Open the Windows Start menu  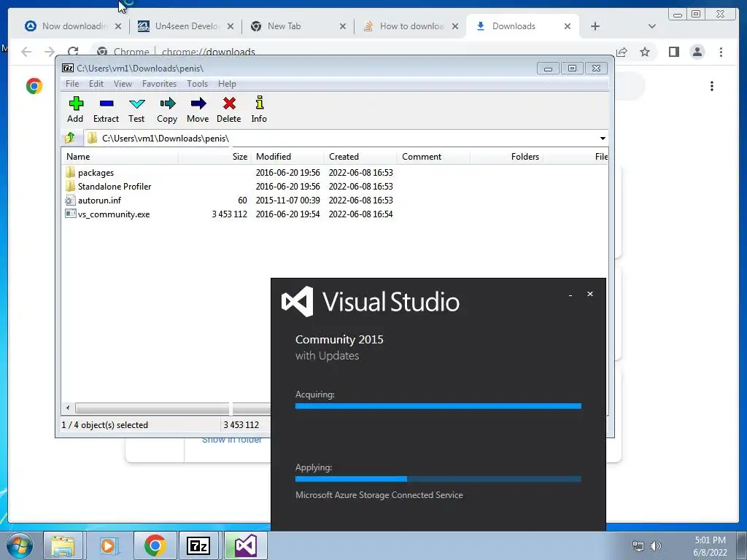(x=19, y=545)
